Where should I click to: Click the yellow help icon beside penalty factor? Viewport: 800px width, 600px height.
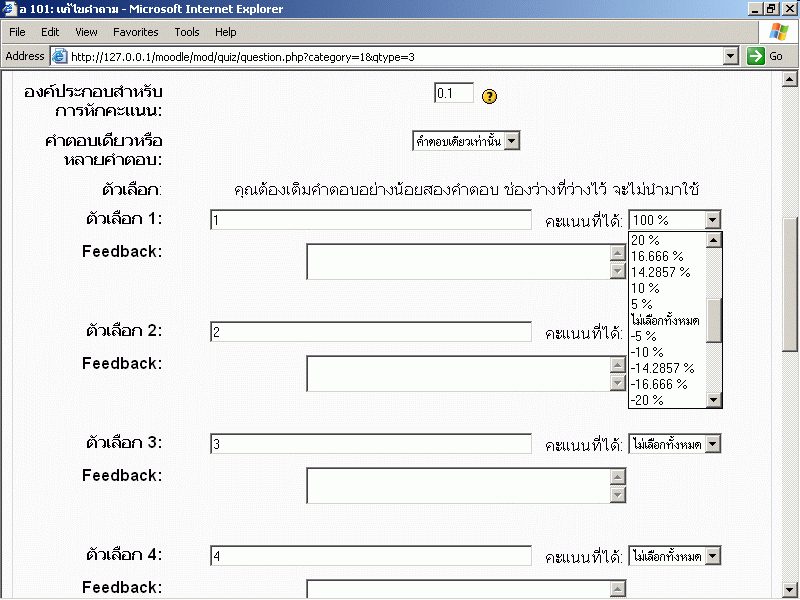490,97
